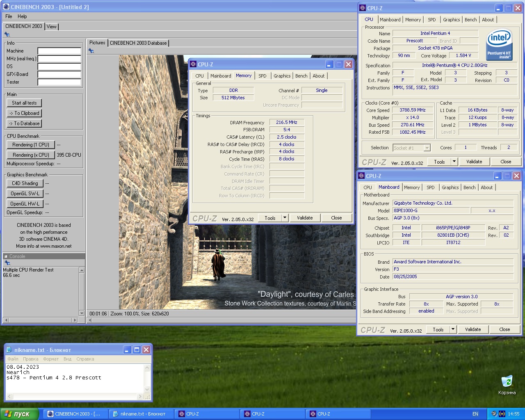Click the '1.584 V' Core Voltage value
Screen dimensions: 525x420
coord(463,55)
